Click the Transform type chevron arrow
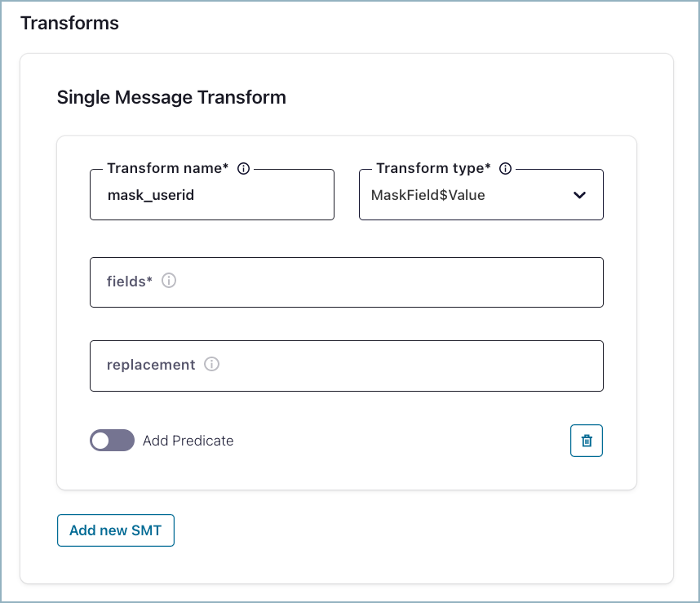Viewport: 700px width, 603px height. [x=579, y=195]
